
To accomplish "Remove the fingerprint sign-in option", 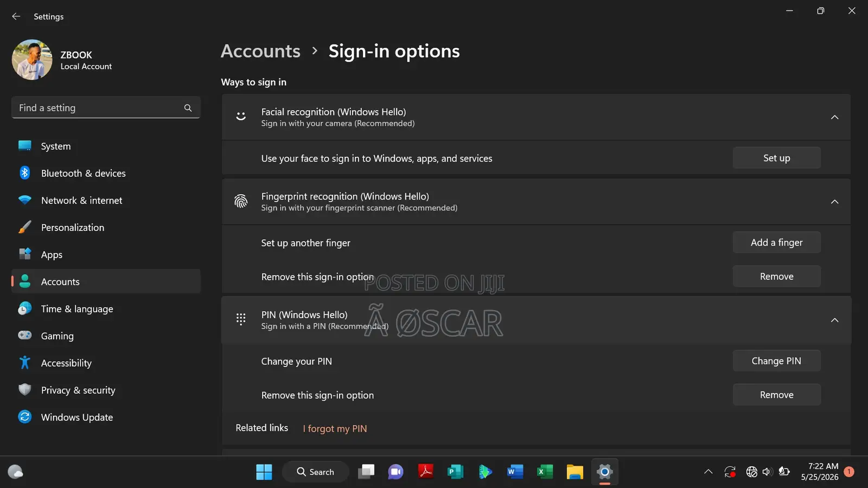I will coord(776,277).
